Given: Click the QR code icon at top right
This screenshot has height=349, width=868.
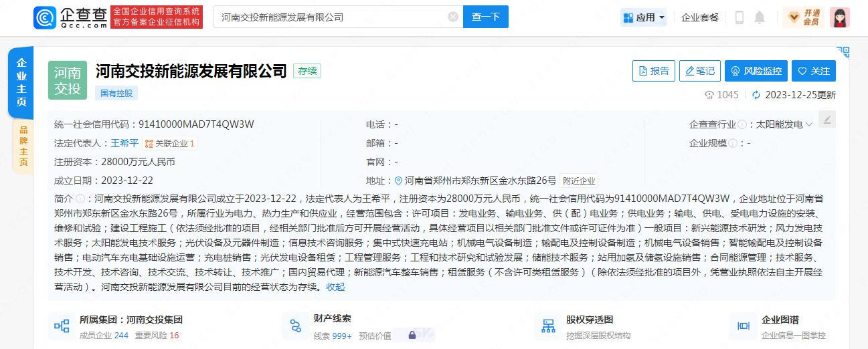Looking at the screenshot, I should click(843, 52).
